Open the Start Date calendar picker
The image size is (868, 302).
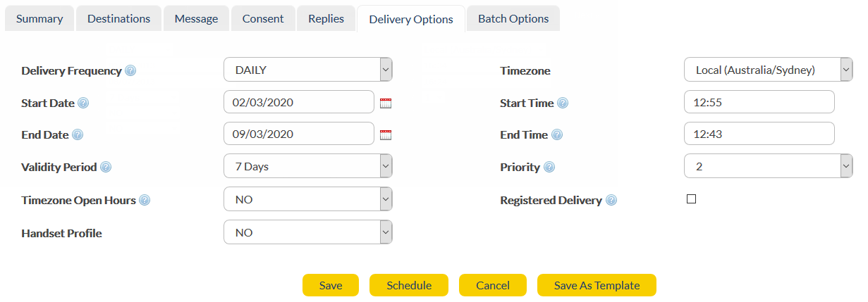coord(386,103)
